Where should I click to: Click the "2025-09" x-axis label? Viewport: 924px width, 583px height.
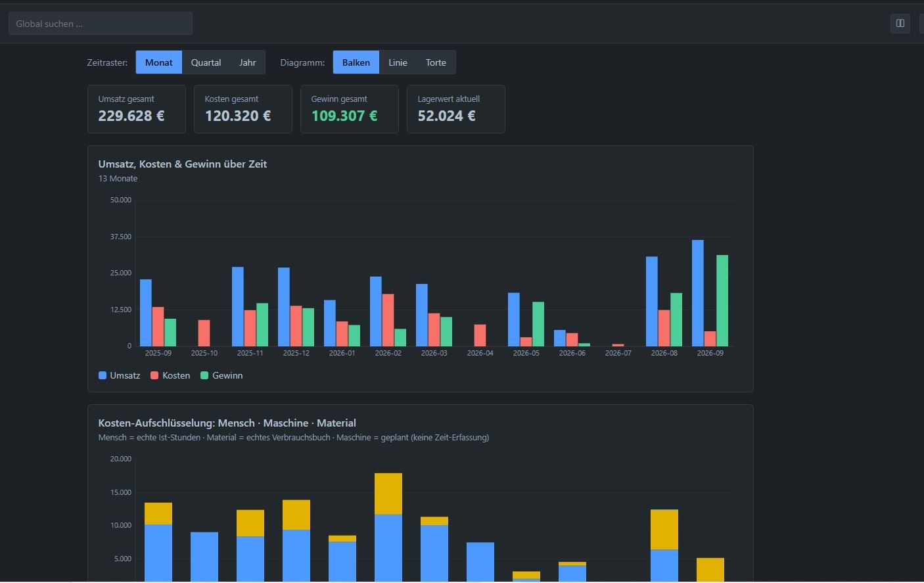(158, 353)
